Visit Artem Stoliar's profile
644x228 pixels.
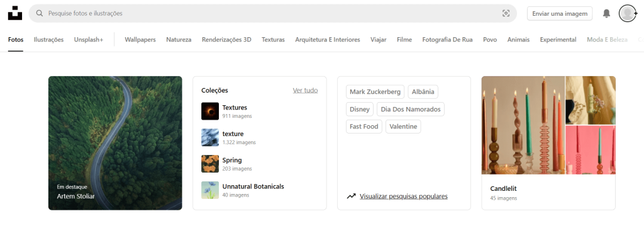pos(75,197)
